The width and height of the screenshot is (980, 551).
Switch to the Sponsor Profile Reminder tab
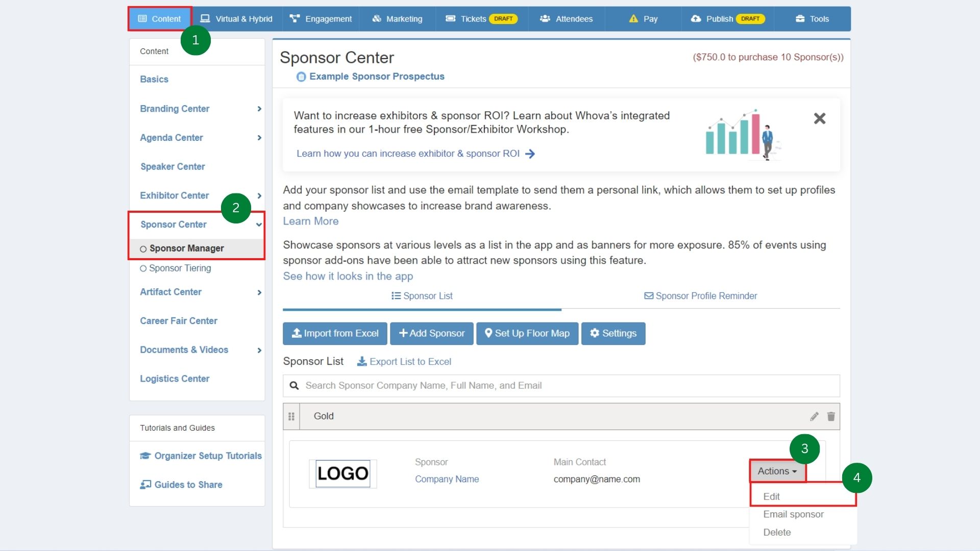tap(700, 296)
